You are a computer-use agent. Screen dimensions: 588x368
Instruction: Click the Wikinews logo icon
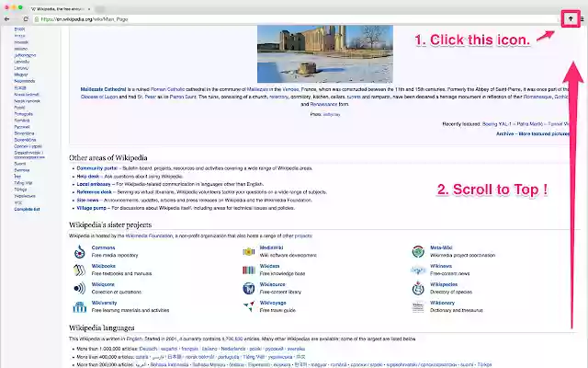[418, 270]
